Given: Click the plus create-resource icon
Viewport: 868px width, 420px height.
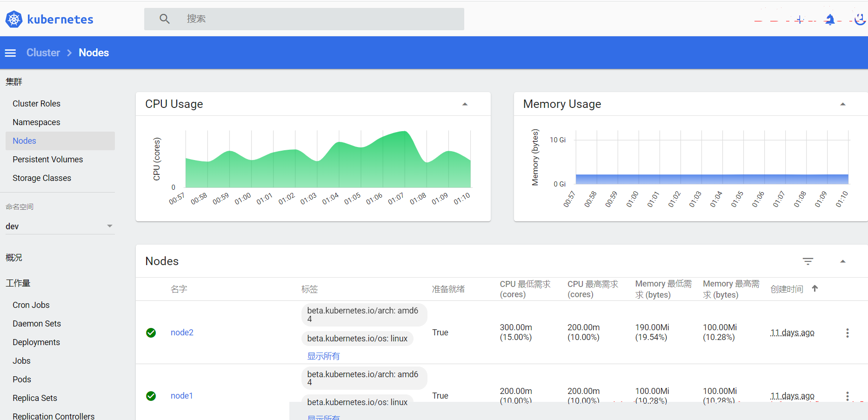Looking at the screenshot, I should (799, 20).
